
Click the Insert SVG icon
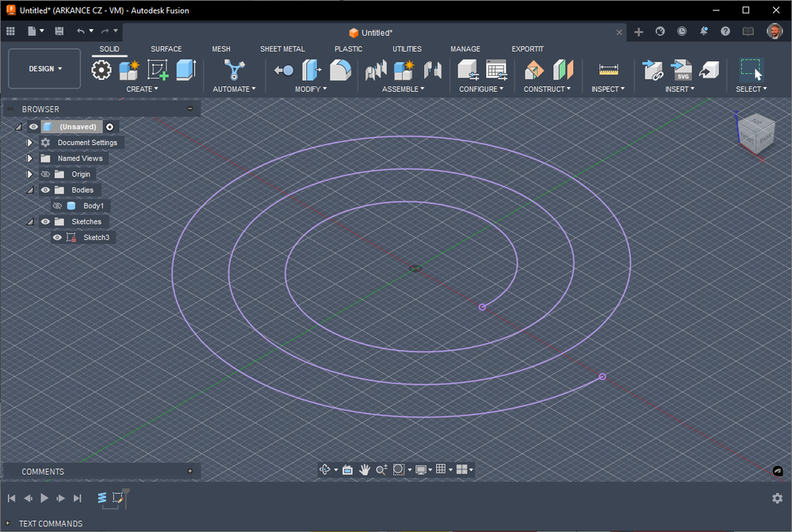click(681, 70)
